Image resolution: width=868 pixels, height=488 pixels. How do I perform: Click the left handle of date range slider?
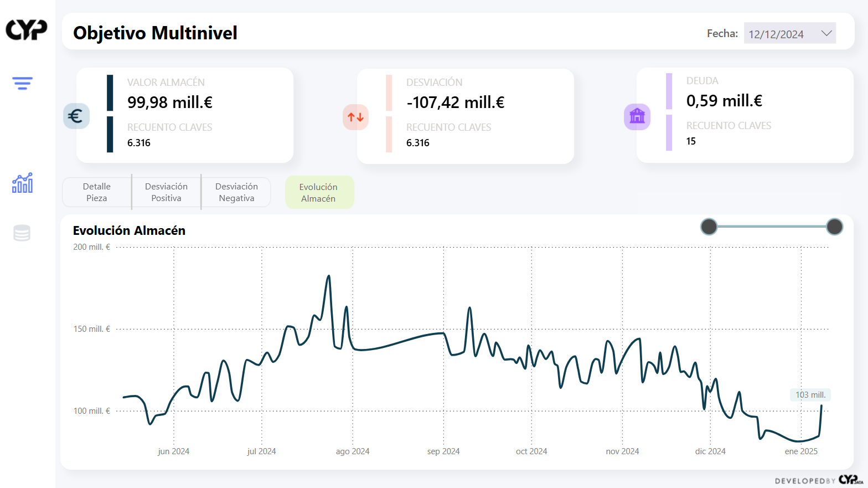coord(709,227)
